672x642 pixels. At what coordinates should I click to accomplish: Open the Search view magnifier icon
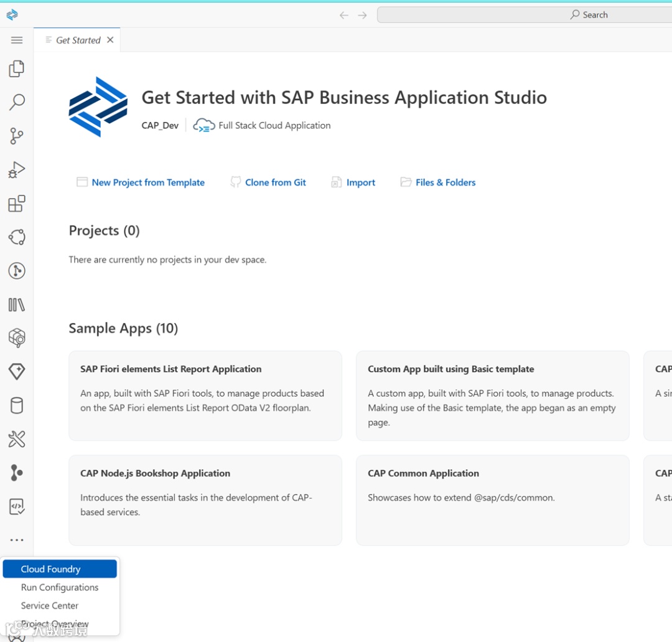click(x=17, y=102)
